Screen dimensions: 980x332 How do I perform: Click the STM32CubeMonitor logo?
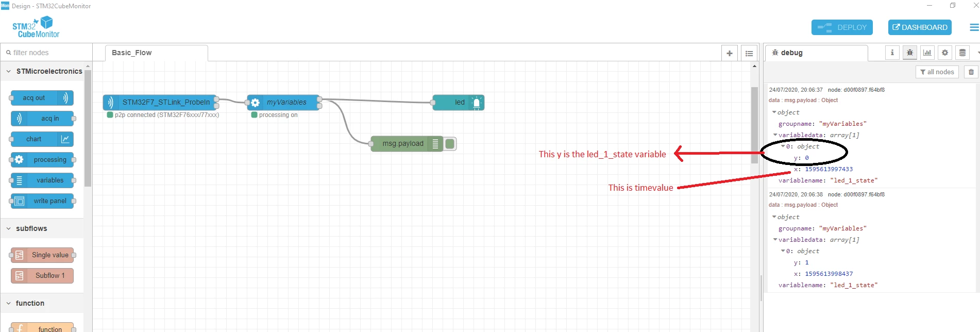click(36, 27)
